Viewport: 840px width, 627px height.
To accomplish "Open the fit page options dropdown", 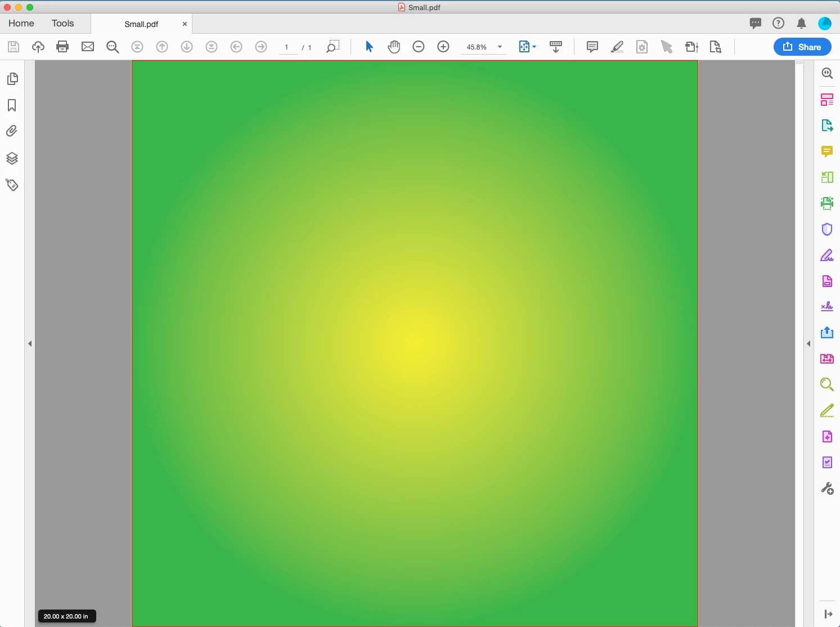I will coord(527,47).
